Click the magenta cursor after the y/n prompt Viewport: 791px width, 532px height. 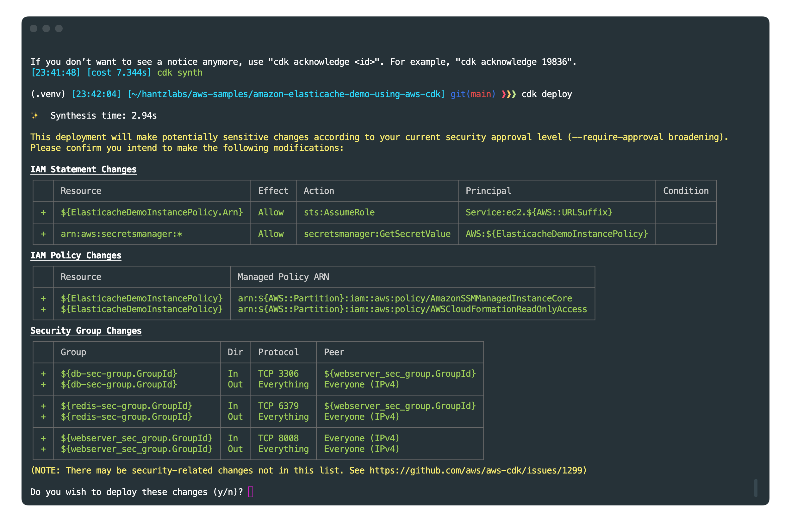tap(251, 492)
